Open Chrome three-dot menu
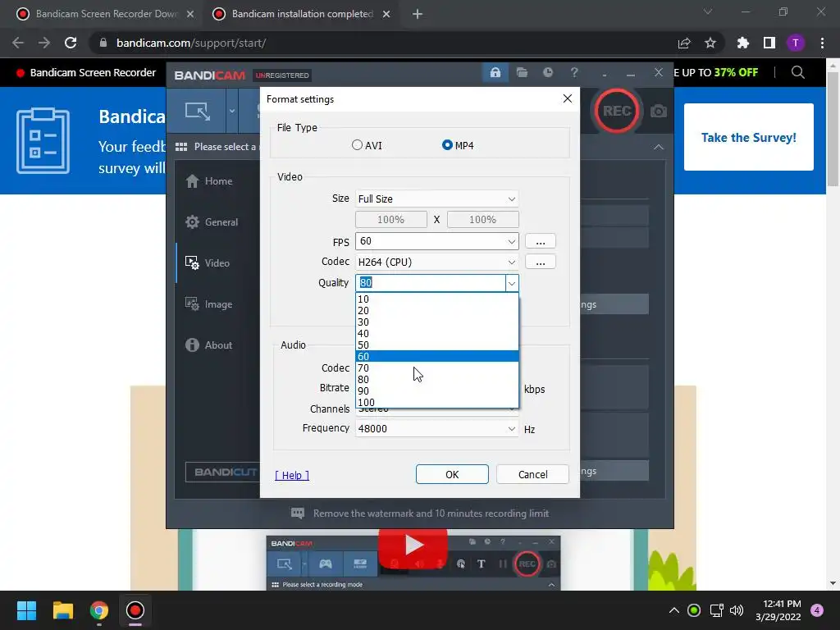Screen dimensions: 840x630 point(822,43)
